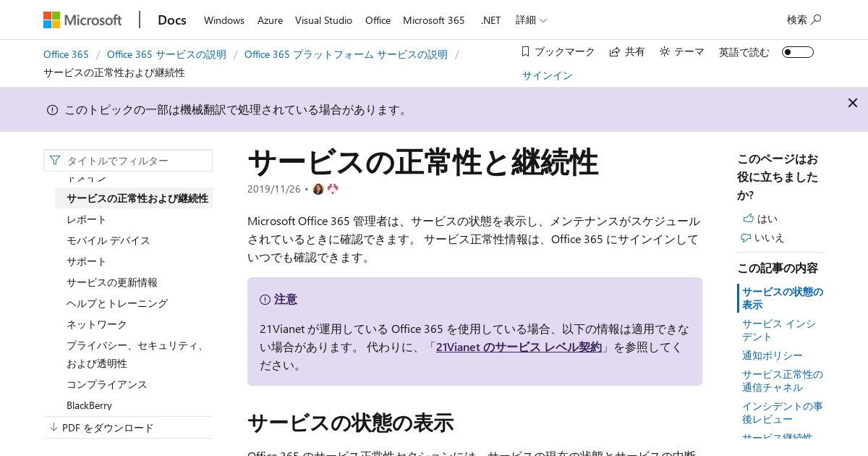Viewport: 868px width, 456px height.
Task: Jump to 通知ポリシー section
Action: [772, 355]
